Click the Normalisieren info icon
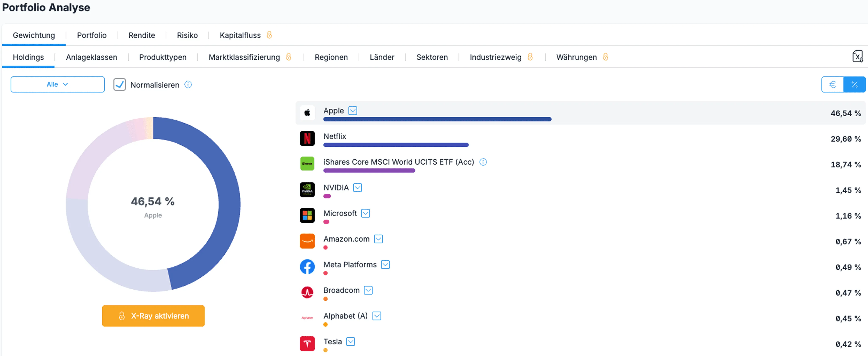The width and height of the screenshot is (868, 356). (188, 85)
